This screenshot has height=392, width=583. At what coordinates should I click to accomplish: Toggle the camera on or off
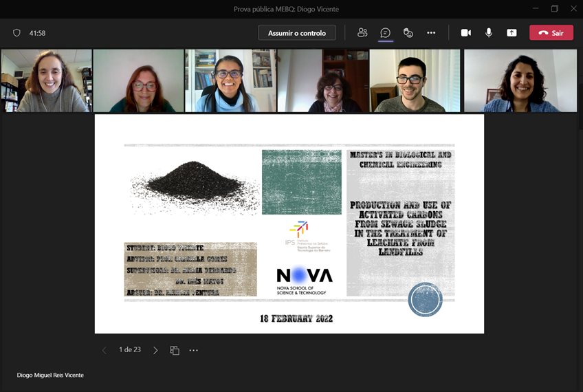pyautogui.click(x=465, y=32)
